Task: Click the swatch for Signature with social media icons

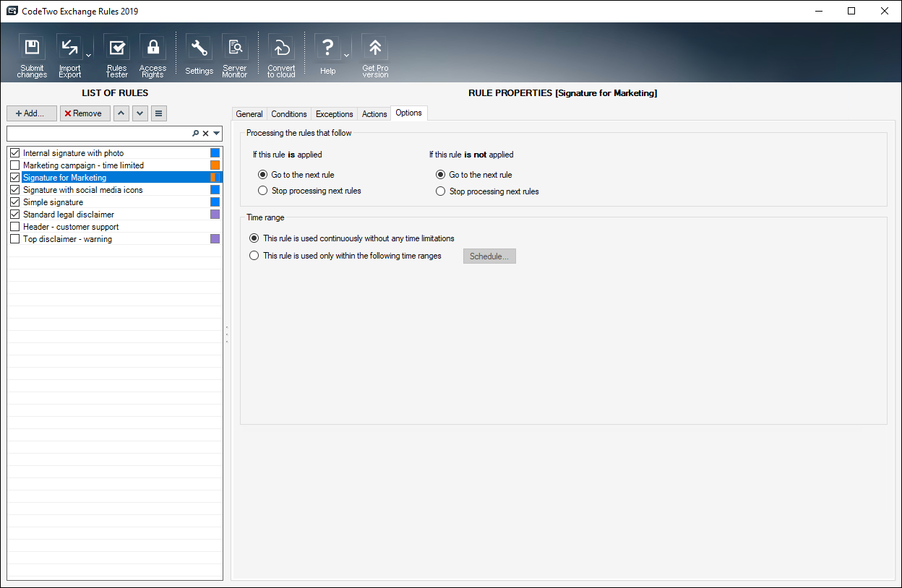Action: click(x=215, y=190)
